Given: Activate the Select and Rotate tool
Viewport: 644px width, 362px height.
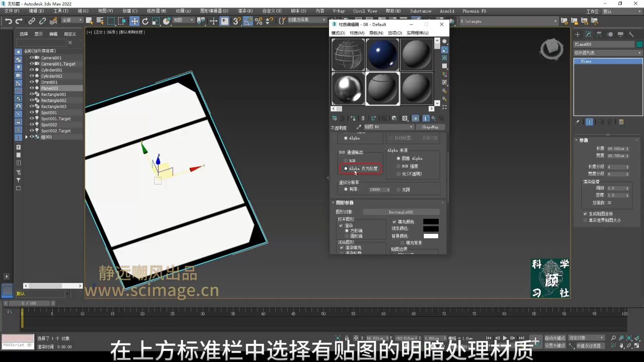Looking at the screenshot, I should (145, 21).
